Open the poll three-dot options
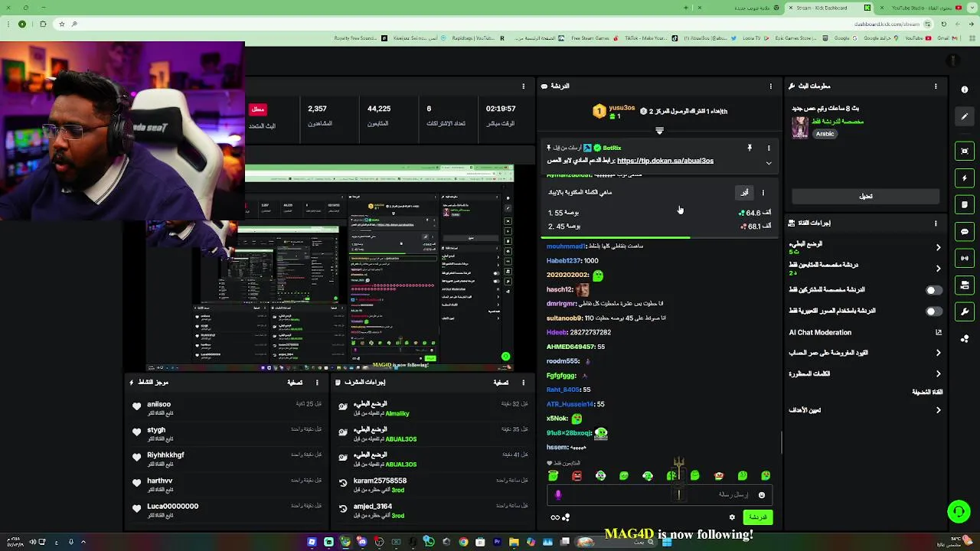 pos(763,193)
